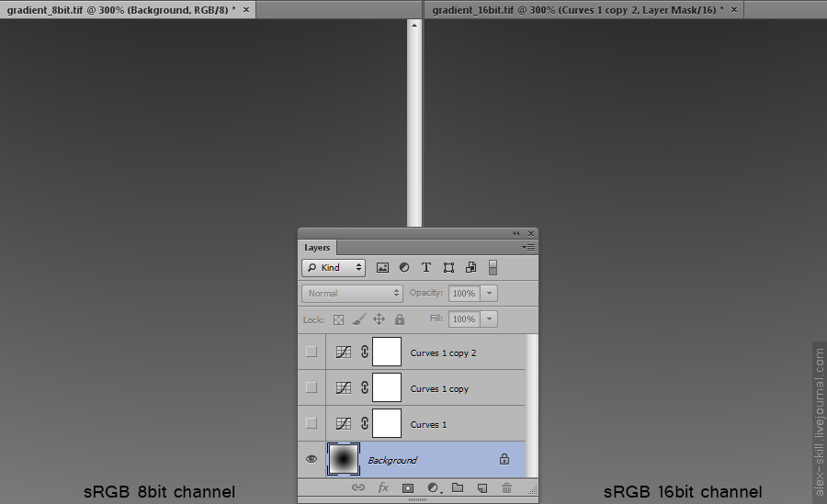Filter layers by type (T) layers
Screen dimensions: 827x504
pos(426,268)
